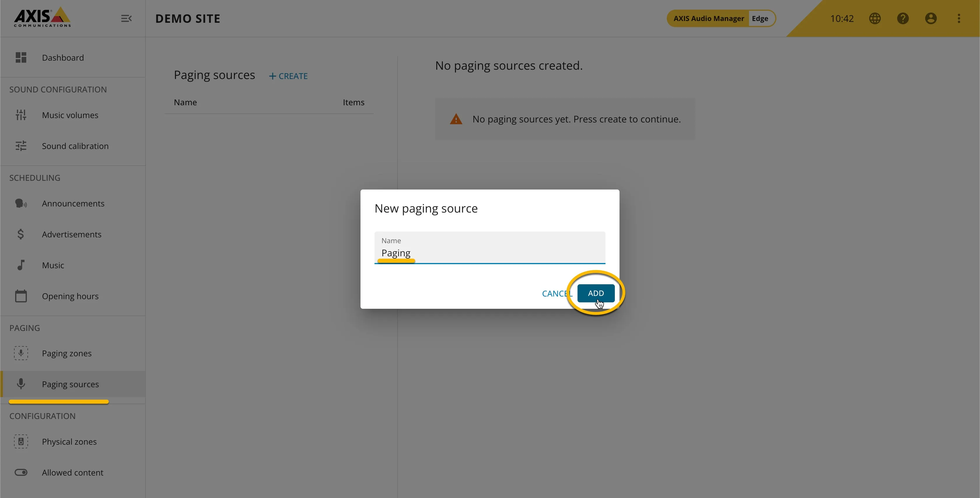Click the Sound calibration tune icon
The height and width of the screenshot is (498, 980).
click(21, 146)
